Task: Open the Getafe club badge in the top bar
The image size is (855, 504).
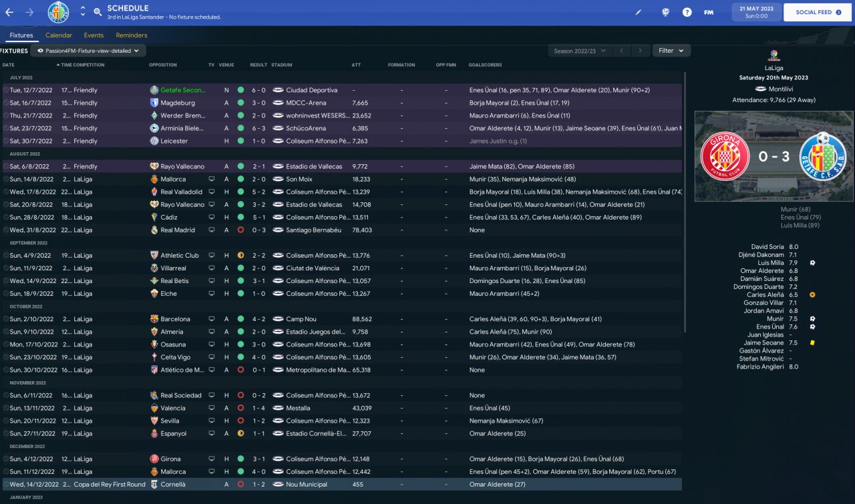Action: pos(58,12)
